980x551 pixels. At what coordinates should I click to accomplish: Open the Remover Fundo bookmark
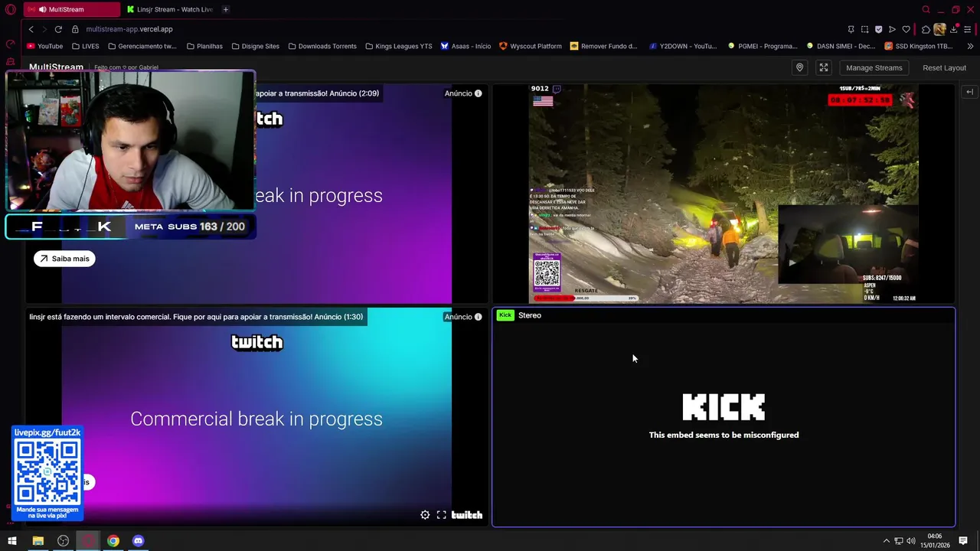[603, 46]
